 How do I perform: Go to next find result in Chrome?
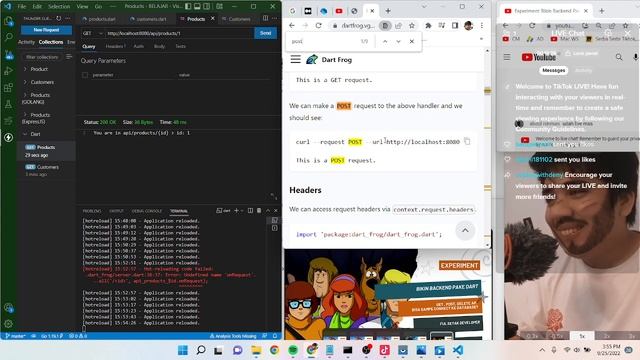tap(398, 41)
